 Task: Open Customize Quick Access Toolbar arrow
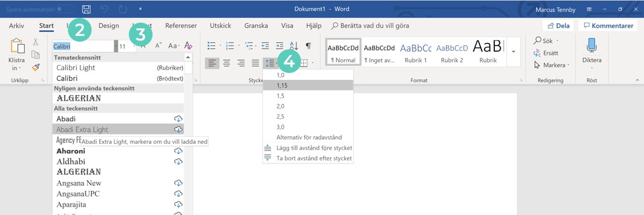[140, 9]
